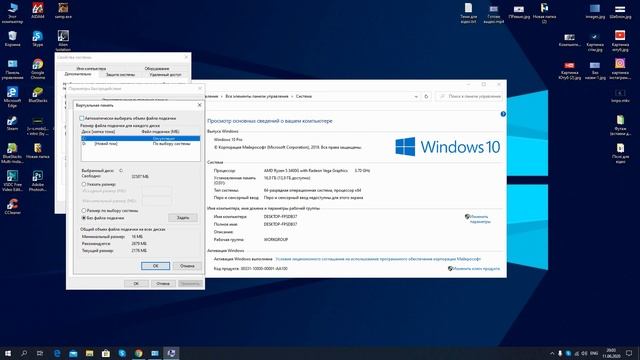Click 'Все элементы панели управления' breadcrumb
The image size is (640, 360).
tap(257, 96)
